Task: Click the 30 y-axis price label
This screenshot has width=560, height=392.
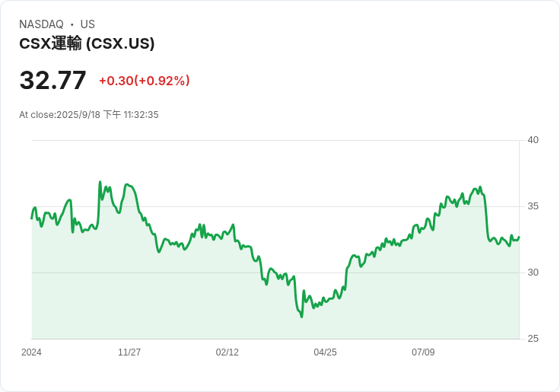Action: point(533,272)
